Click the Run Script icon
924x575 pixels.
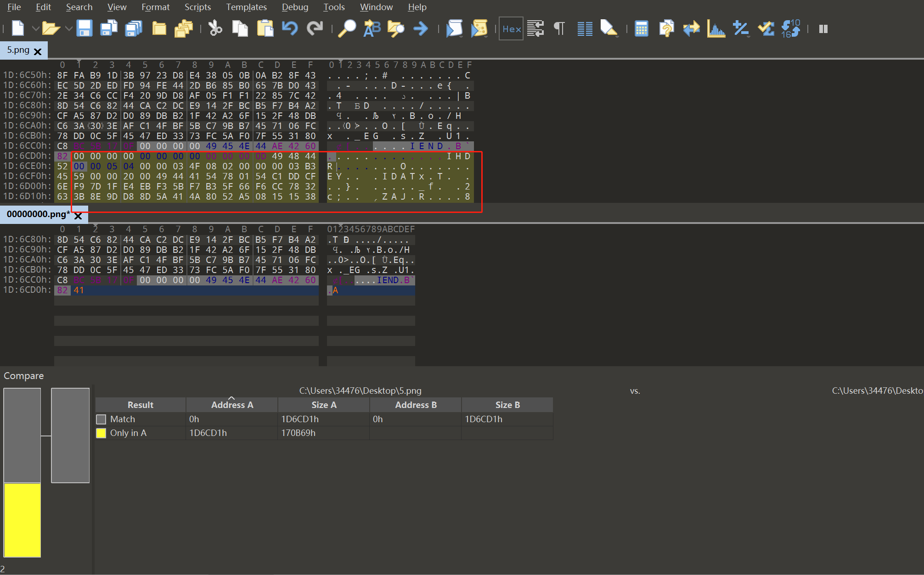[x=454, y=28]
